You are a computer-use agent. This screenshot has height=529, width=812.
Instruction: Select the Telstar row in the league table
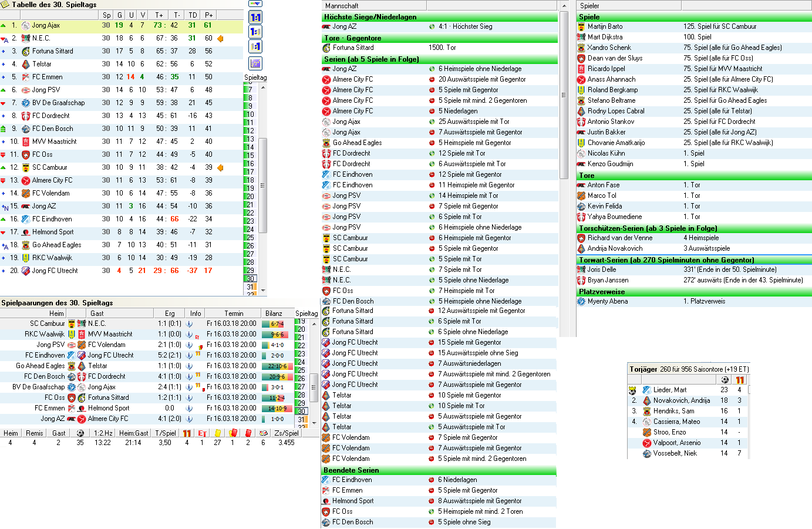coord(122,64)
